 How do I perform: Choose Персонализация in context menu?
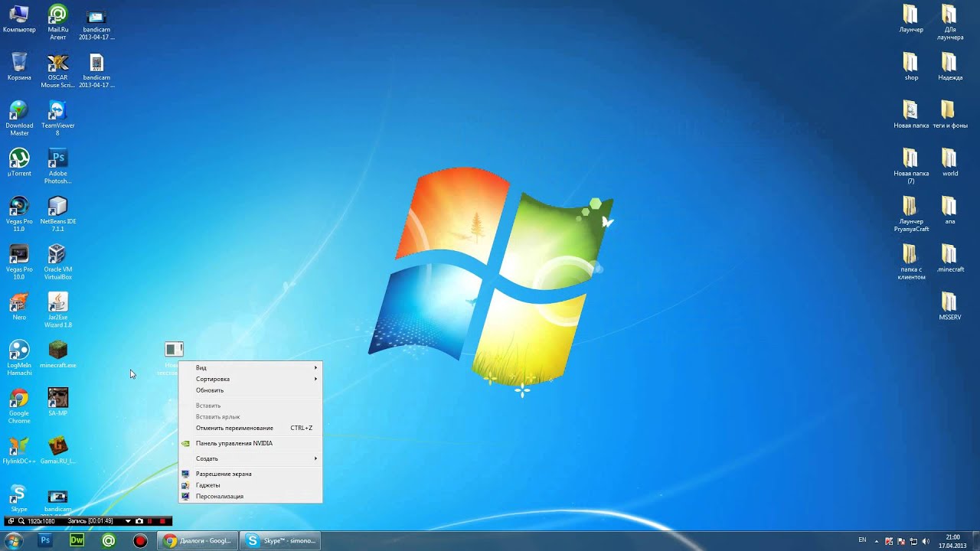tap(250, 496)
